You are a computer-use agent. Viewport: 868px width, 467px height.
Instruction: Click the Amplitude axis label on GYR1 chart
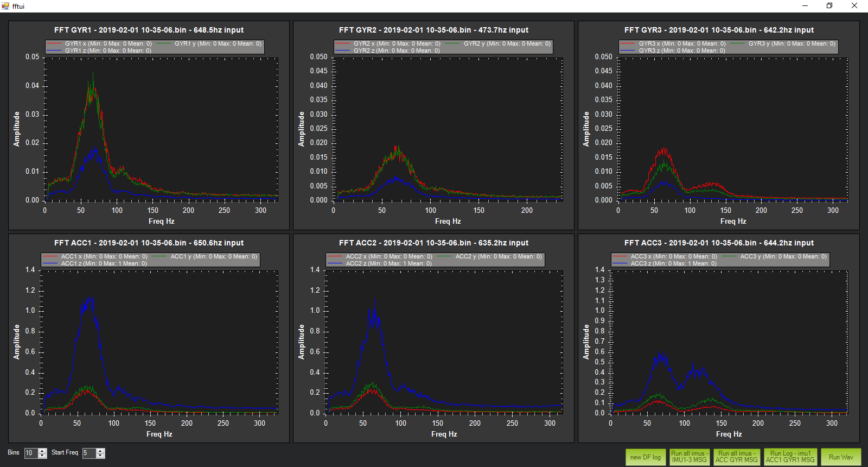point(16,129)
